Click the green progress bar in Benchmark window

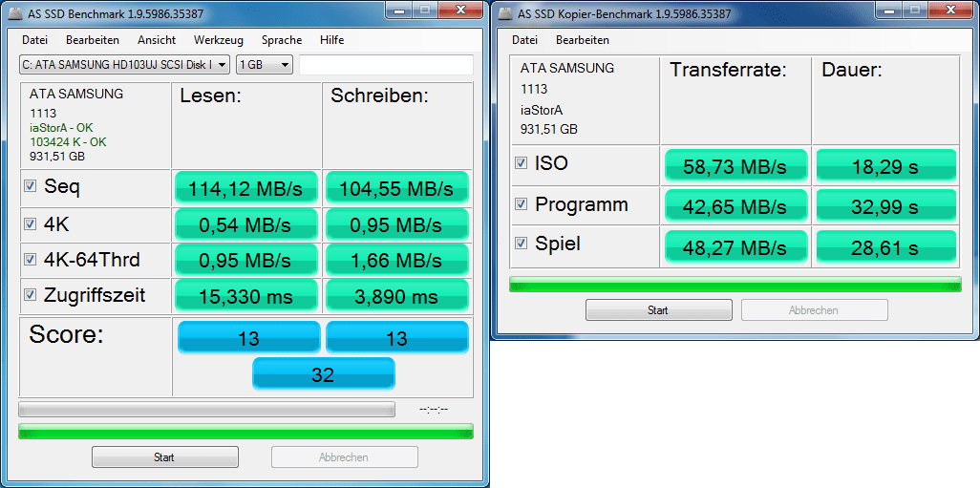click(246, 431)
